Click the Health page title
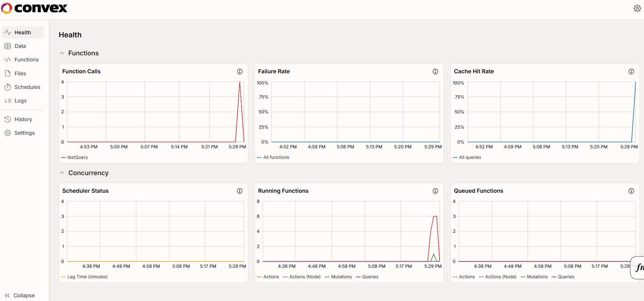 [x=70, y=35]
